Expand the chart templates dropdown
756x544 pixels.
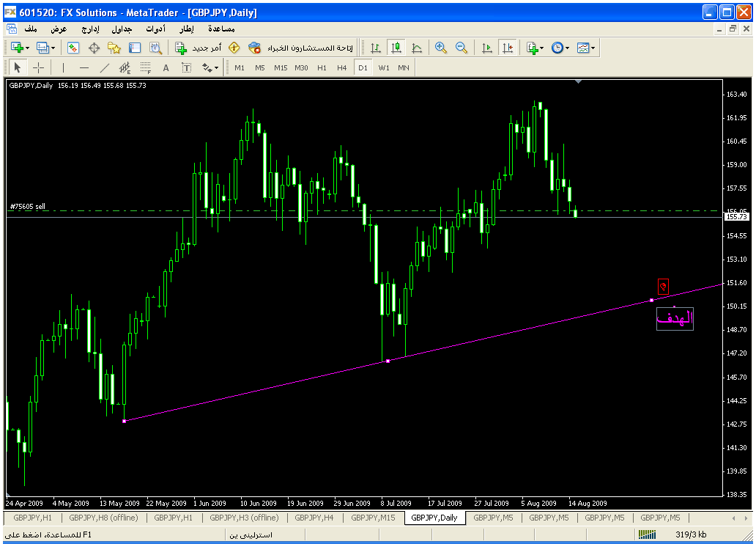tap(593, 48)
